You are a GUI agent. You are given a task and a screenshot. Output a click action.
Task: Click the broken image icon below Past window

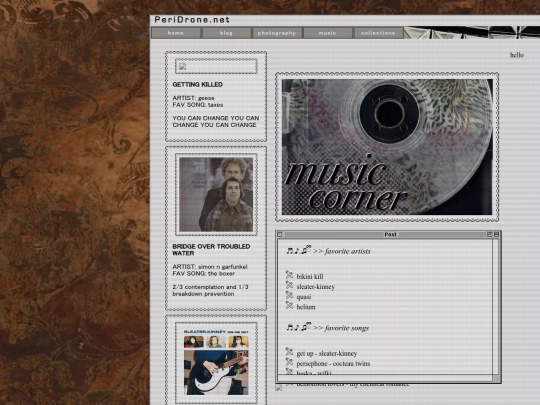(x=279, y=388)
